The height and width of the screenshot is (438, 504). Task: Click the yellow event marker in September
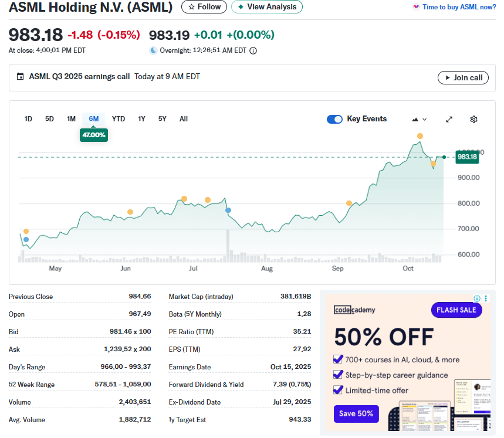pyautogui.click(x=349, y=203)
